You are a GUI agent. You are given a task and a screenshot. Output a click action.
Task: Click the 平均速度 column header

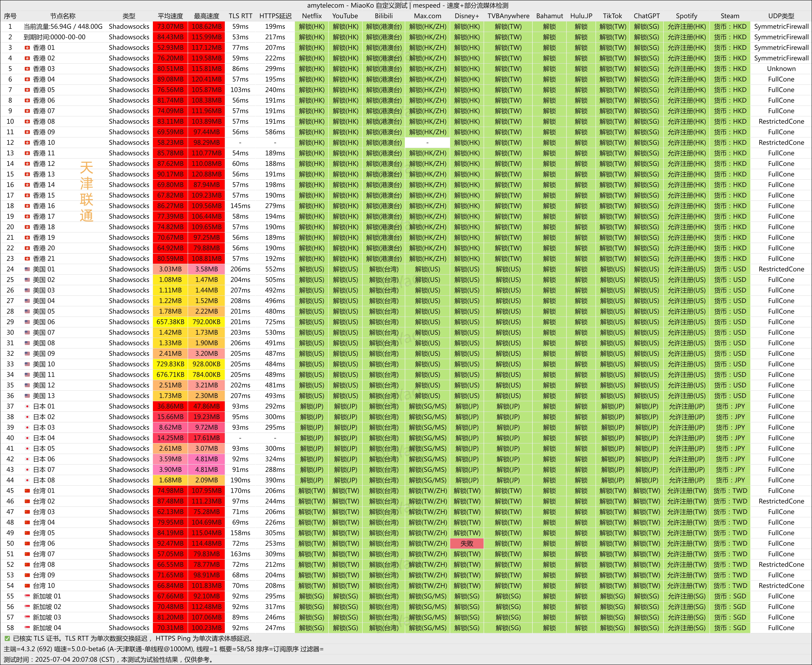coord(170,16)
